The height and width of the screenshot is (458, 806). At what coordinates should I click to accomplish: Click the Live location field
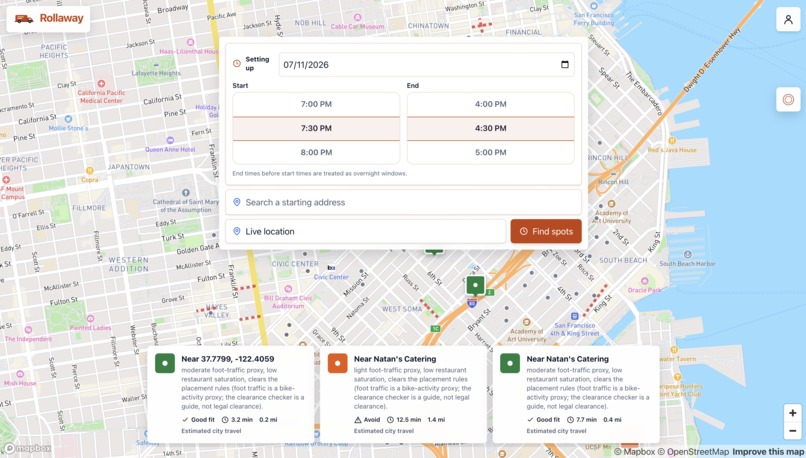[x=366, y=231]
